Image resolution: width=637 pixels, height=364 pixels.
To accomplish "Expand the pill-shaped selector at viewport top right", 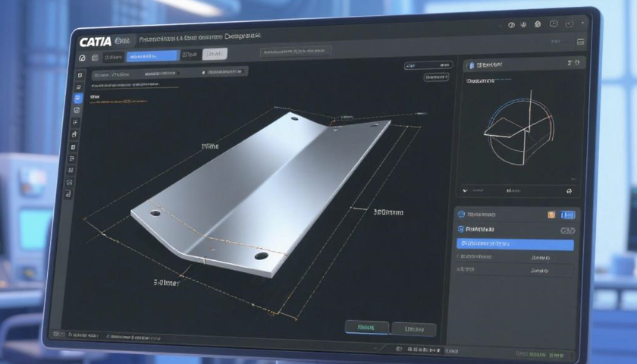I will (435, 77).
